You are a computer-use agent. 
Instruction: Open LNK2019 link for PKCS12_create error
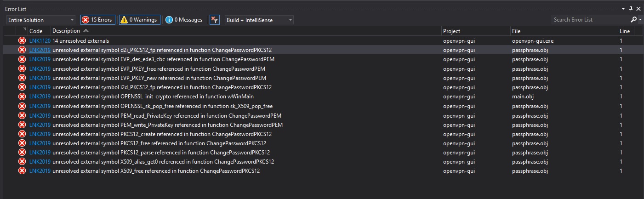pyautogui.click(x=40, y=134)
